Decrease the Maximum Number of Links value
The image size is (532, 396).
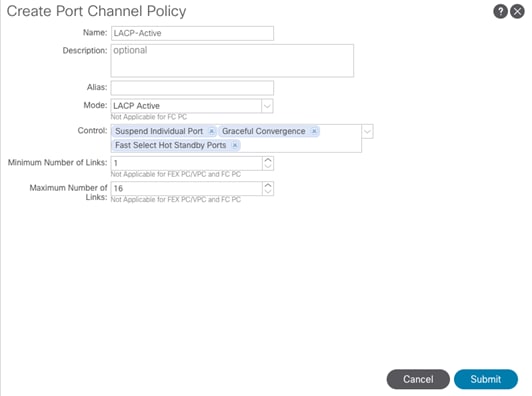pyautogui.click(x=268, y=191)
